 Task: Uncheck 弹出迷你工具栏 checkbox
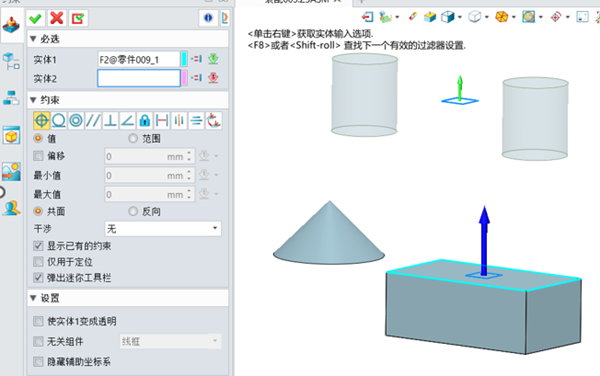click(38, 278)
